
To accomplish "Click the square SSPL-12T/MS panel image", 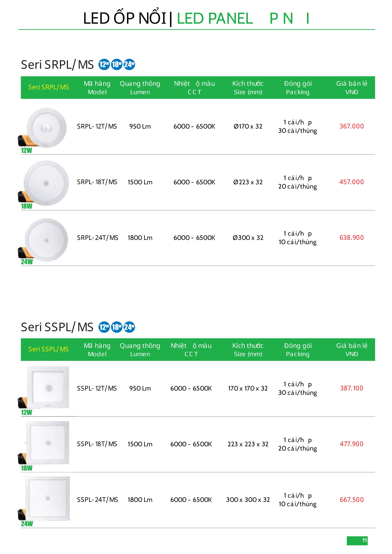I will coord(48,387).
